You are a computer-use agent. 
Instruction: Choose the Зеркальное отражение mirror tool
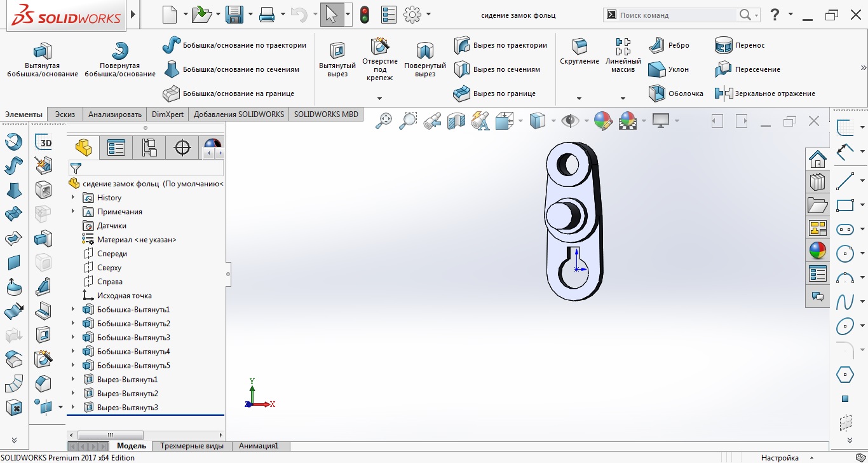765,93
